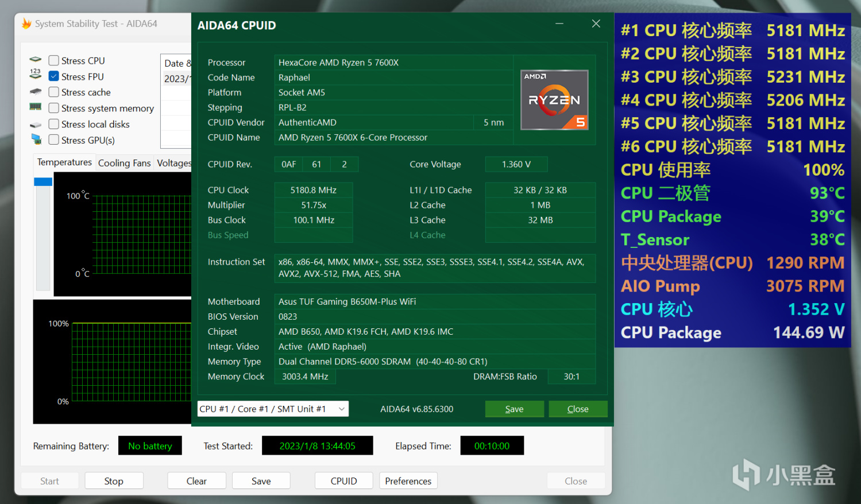Open the Preferences dialog

coord(408,481)
